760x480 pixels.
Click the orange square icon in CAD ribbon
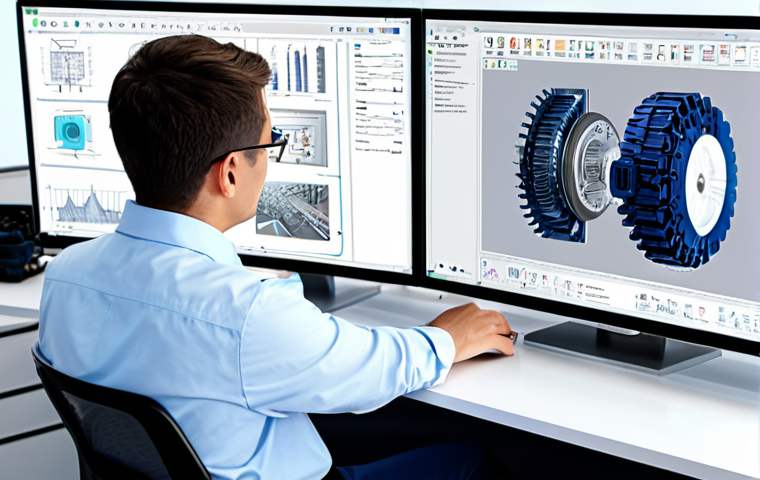click(x=560, y=46)
